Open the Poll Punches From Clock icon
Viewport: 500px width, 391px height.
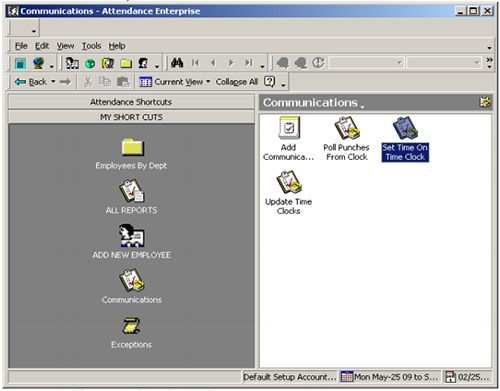click(346, 139)
